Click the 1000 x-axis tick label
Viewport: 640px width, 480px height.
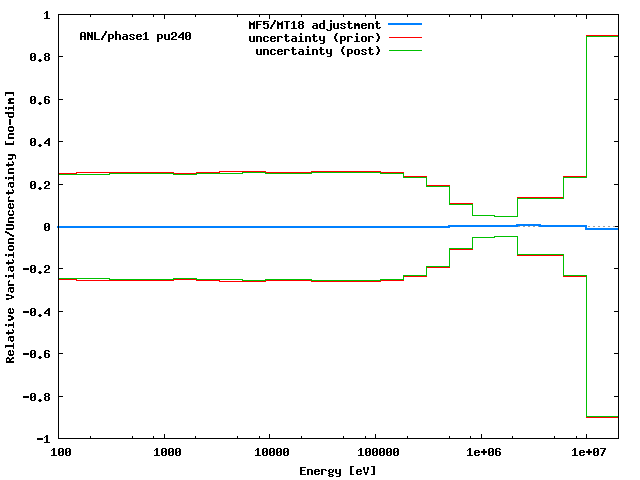point(167,452)
